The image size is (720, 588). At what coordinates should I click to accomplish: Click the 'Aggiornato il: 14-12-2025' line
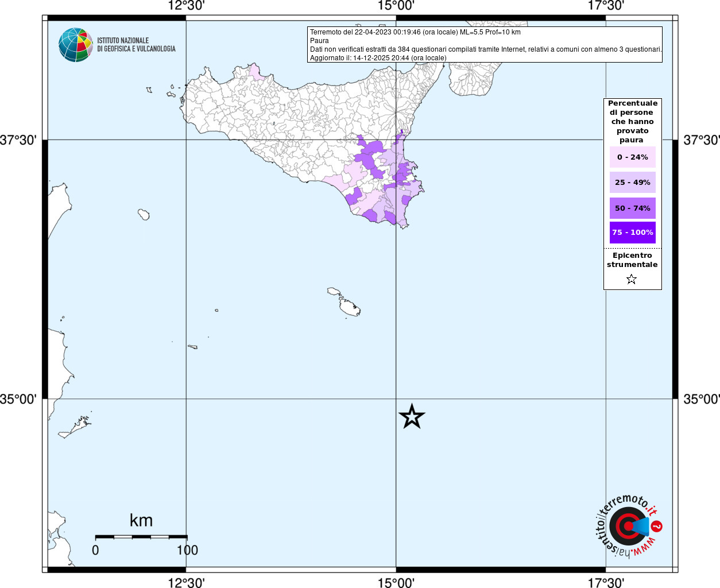click(x=378, y=58)
